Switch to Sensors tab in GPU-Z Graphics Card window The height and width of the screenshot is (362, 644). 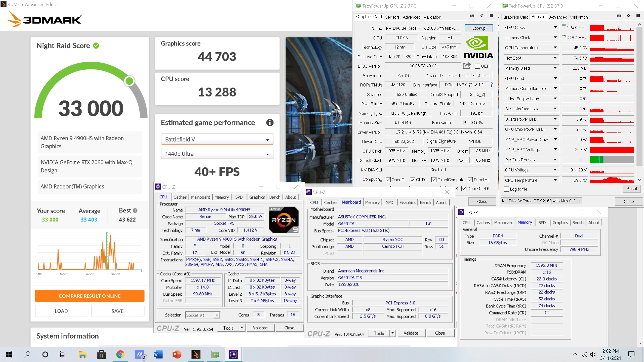392,17
